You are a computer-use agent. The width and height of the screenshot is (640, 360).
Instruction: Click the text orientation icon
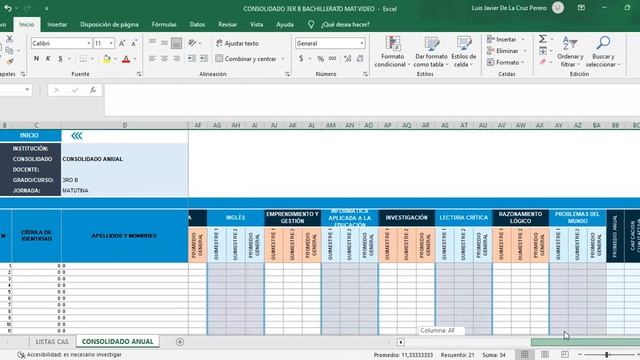[x=192, y=43]
